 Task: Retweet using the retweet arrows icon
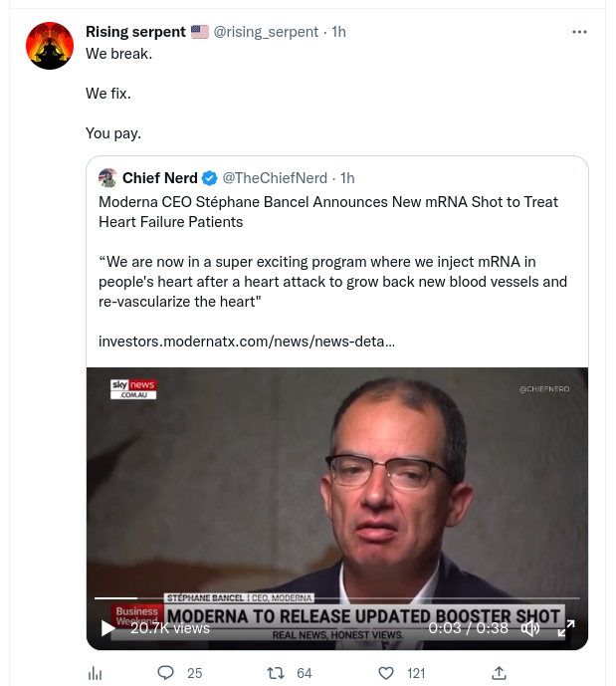tap(276, 673)
